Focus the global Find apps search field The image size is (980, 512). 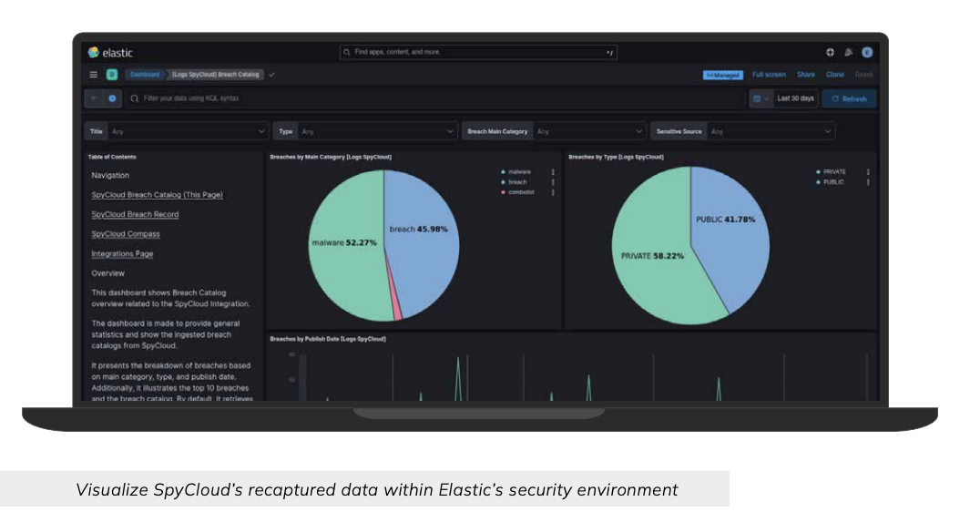coord(478,53)
